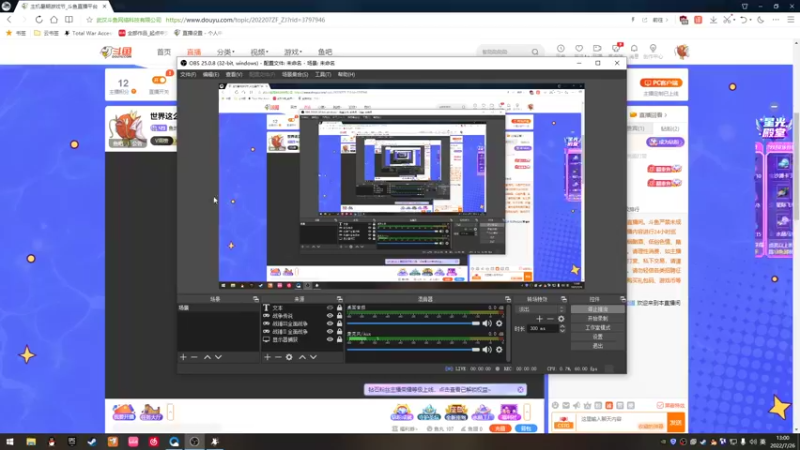Open microphone/Aux audio settings gear
Image resolution: width=800 pixels, height=450 pixels.
point(499,349)
